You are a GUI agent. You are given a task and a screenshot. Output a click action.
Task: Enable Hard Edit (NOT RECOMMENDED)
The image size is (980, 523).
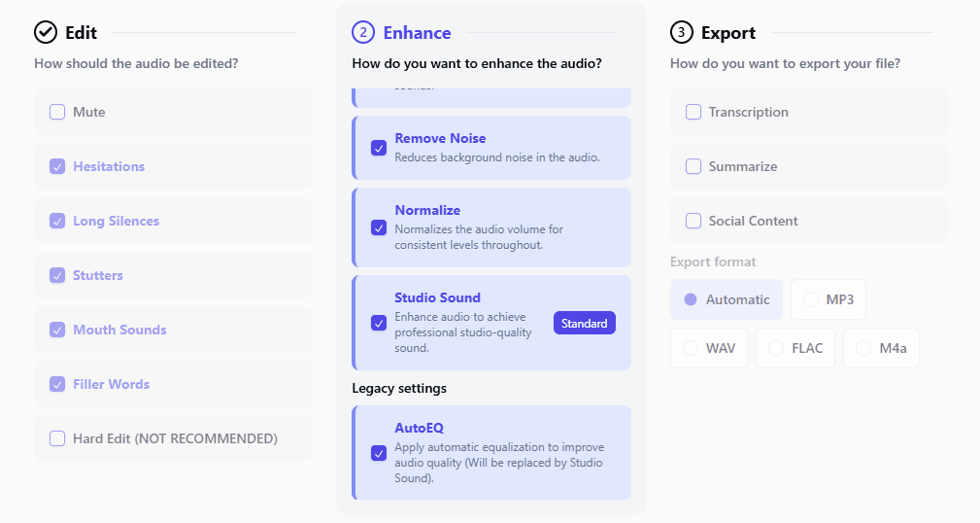pyautogui.click(x=57, y=438)
